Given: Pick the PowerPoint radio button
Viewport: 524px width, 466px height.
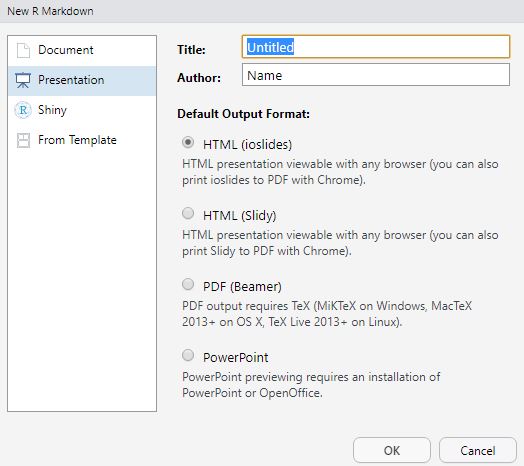Looking at the screenshot, I should pos(188,355).
